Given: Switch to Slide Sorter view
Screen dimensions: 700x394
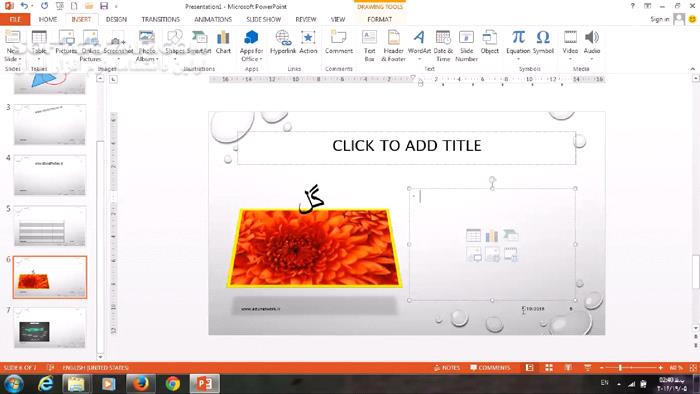Looking at the screenshot, I should (x=549, y=368).
